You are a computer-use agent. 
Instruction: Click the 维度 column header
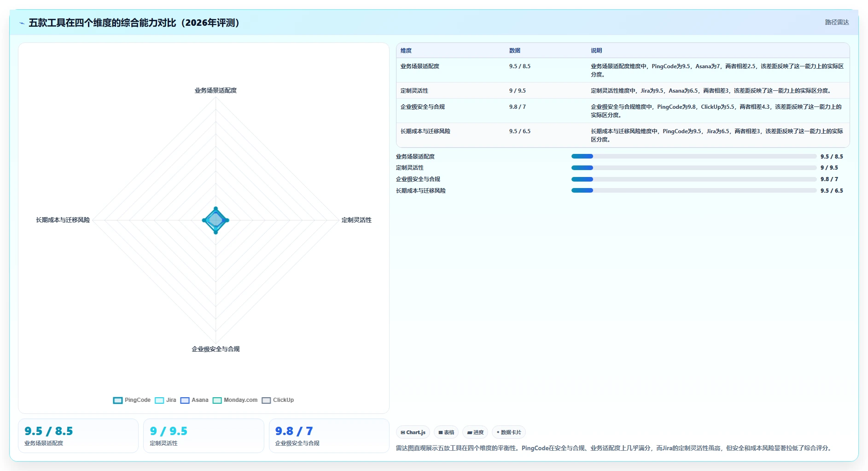click(406, 51)
